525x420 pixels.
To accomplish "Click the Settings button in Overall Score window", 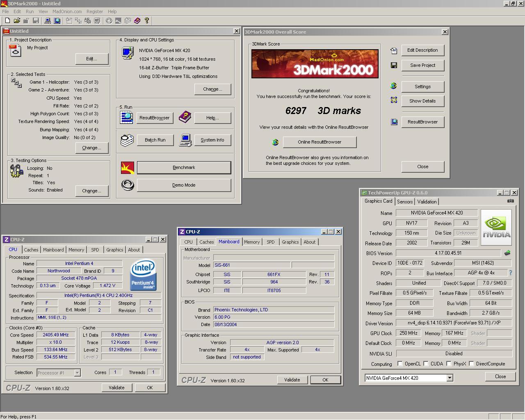I will (x=422, y=87).
